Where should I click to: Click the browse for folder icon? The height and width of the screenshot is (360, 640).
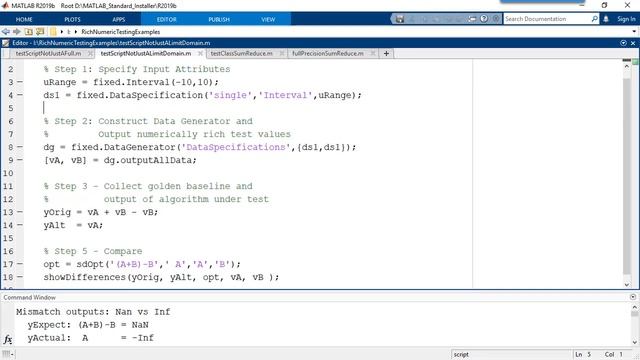point(40,31)
